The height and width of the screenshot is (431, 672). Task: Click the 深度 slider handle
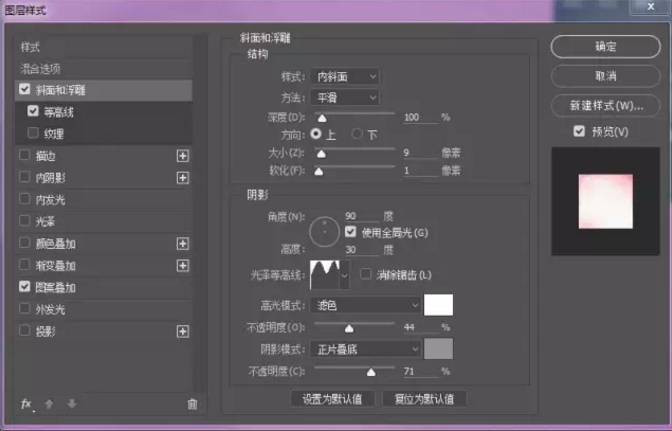point(322,118)
